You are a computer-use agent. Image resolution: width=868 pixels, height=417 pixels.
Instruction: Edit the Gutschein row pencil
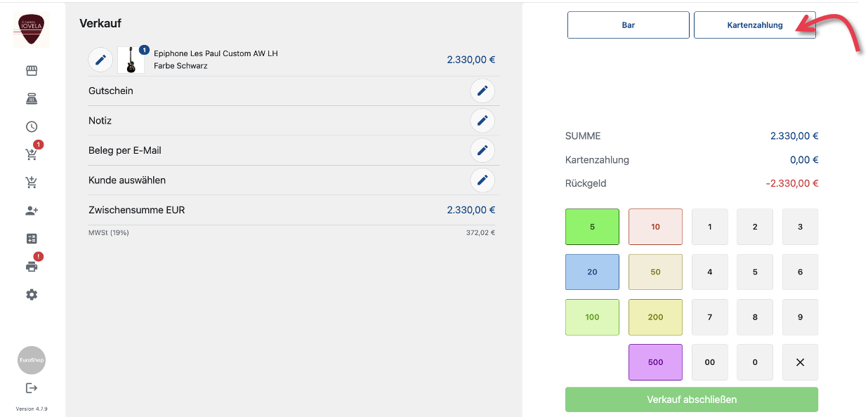482,91
